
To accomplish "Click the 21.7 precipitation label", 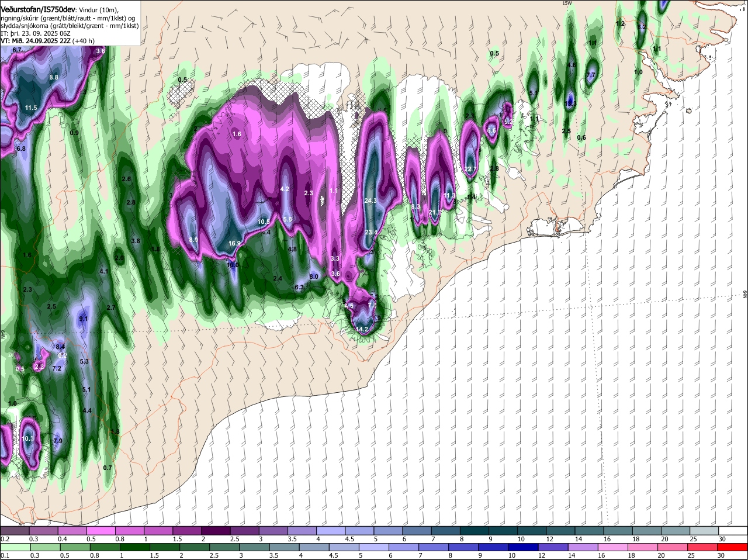I will click(435, 212).
